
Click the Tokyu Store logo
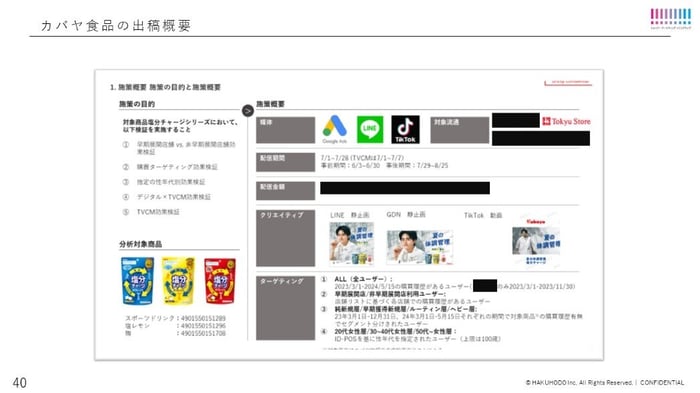[x=566, y=121]
